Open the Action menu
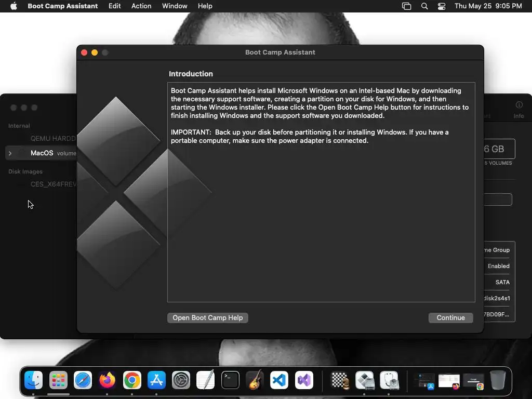This screenshot has width=532, height=399. pyautogui.click(x=141, y=6)
